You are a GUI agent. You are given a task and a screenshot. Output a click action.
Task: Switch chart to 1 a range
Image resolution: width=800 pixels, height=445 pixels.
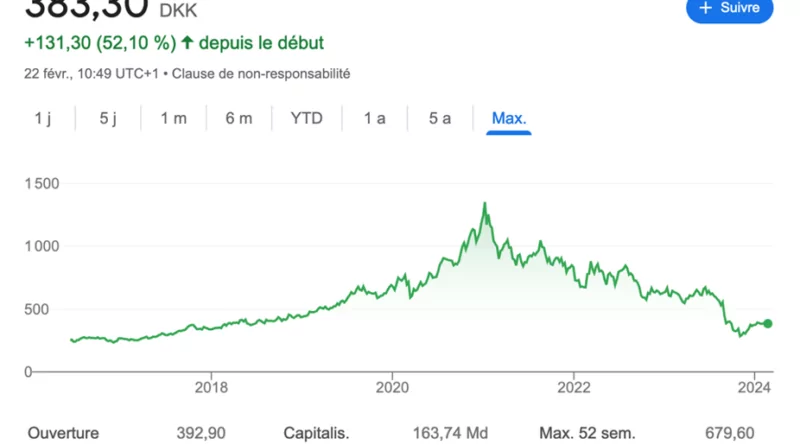(375, 118)
